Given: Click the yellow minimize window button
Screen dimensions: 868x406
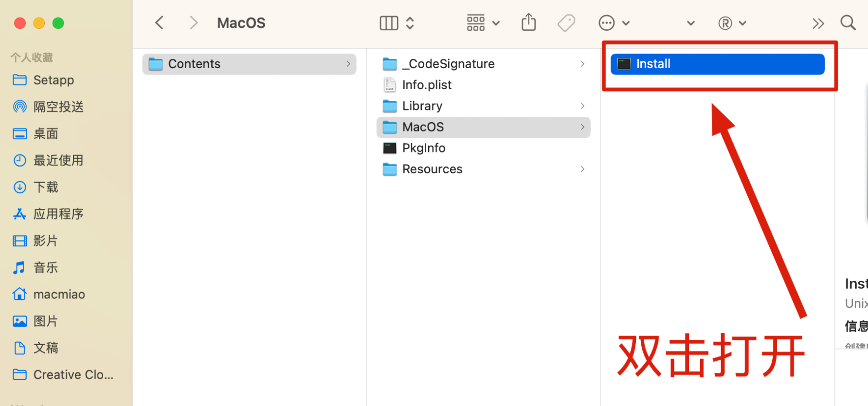Looking at the screenshot, I should (x=39, y=23).
